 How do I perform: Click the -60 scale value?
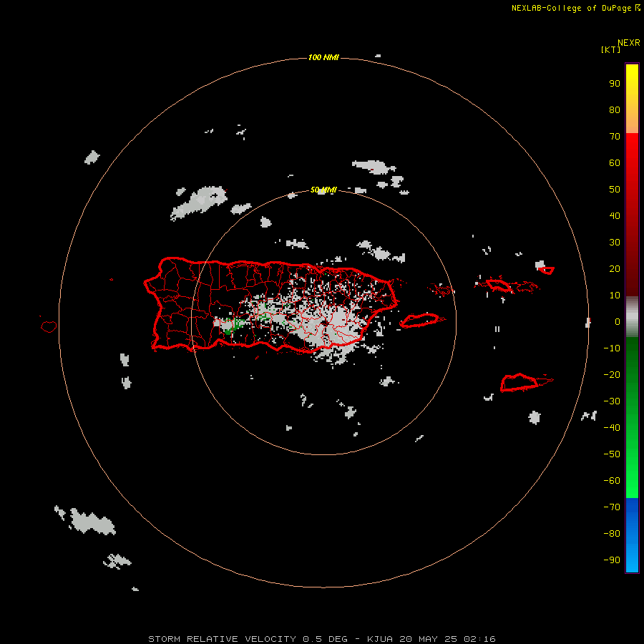click(612, 481)
